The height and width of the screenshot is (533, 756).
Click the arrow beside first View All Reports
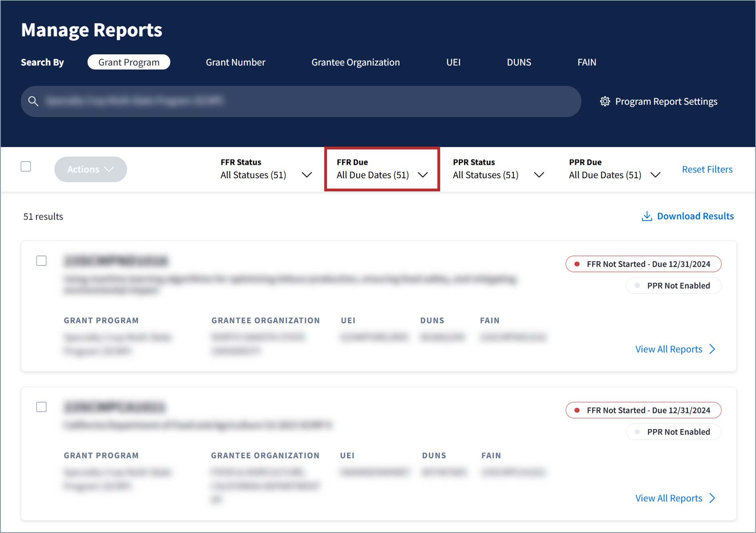pos(712,349)
